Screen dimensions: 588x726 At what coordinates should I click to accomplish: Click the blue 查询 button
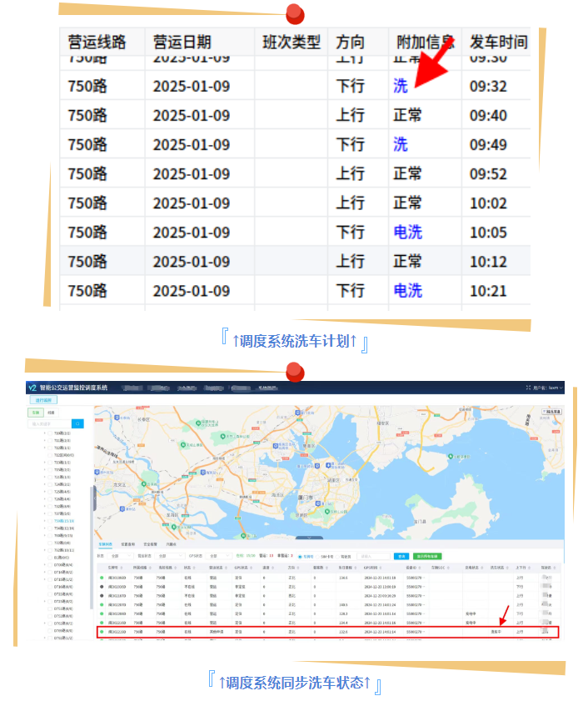[401, 556]
